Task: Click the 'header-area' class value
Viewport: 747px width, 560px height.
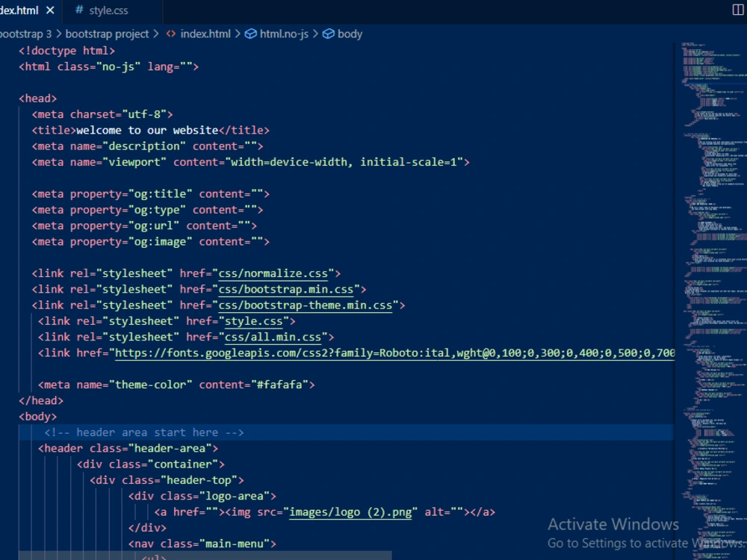Action: tap(170, 449)
